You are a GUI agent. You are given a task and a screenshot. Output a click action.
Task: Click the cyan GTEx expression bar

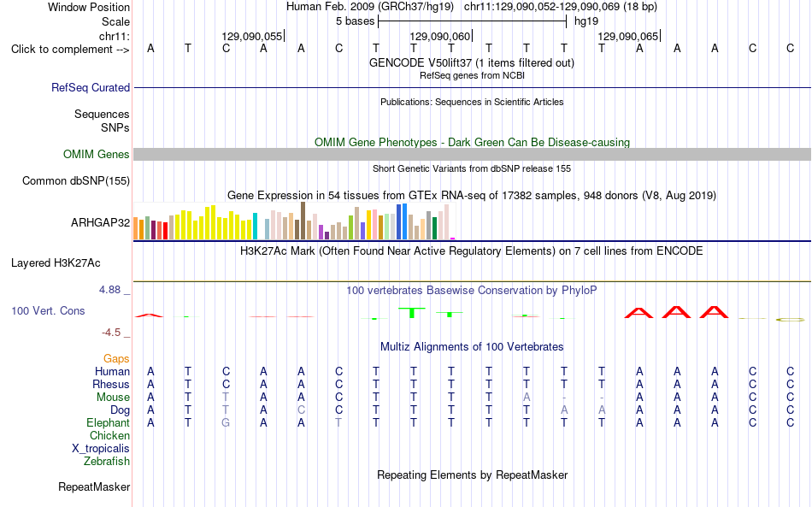(255, 227)
